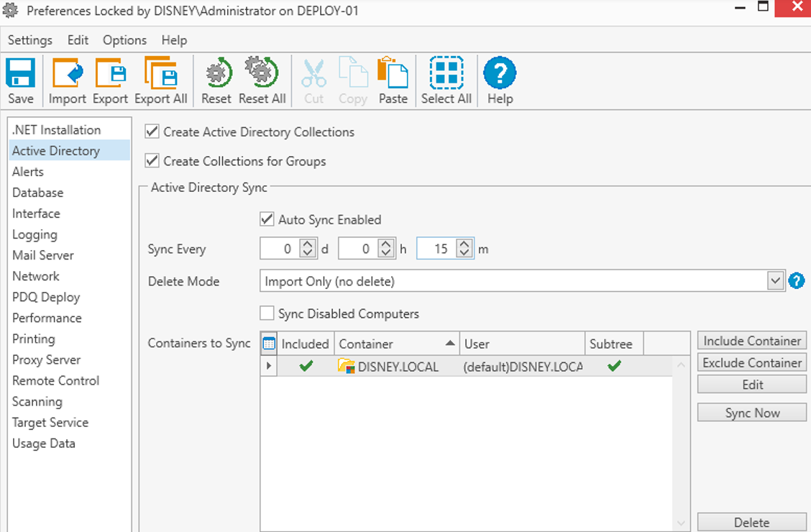Click the DISNEY.LOCAL container folder icon
Image resolution: width=811 pixels, height=532 pixels.
coord(346,366)
